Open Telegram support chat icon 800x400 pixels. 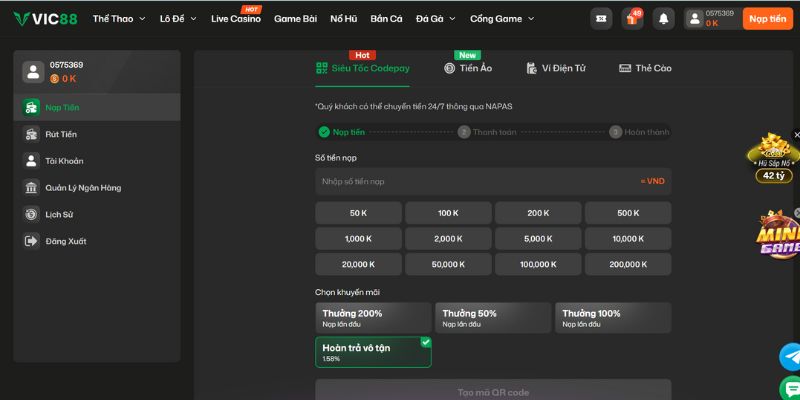[790, 357]
